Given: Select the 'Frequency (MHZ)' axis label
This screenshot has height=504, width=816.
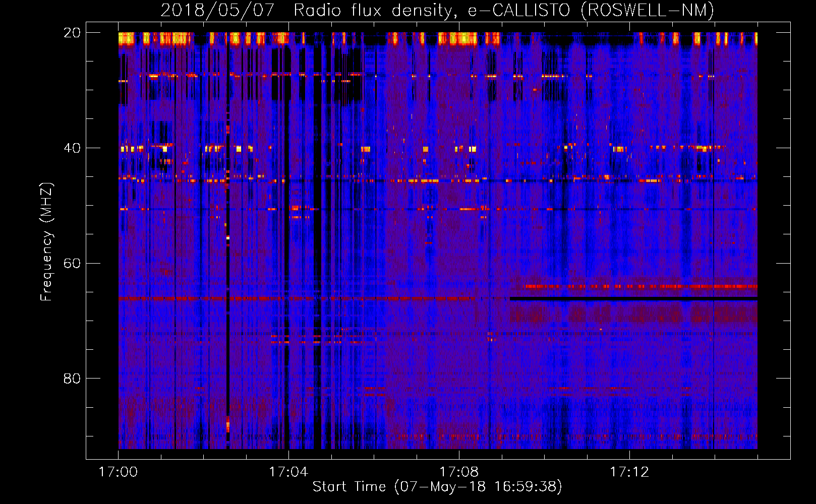Looking at the screenshot, I should (x=46, y=242).
